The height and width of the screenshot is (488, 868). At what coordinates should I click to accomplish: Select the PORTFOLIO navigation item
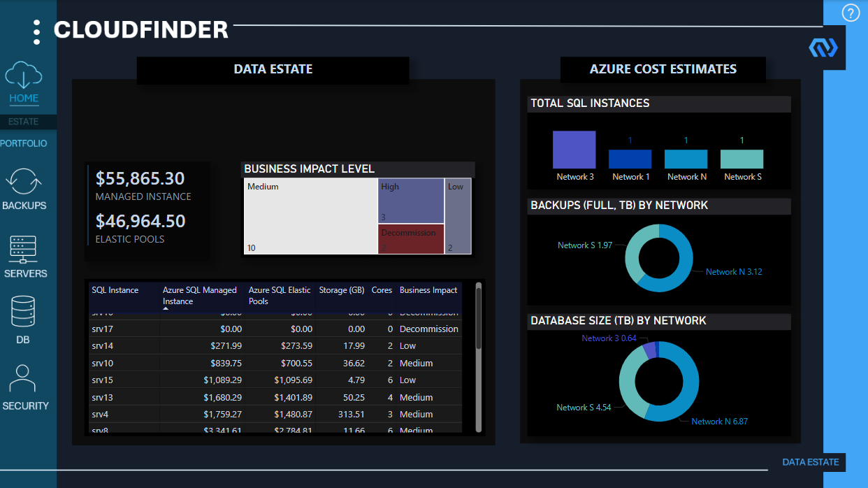pyautogui.click(x=24, y=143)
